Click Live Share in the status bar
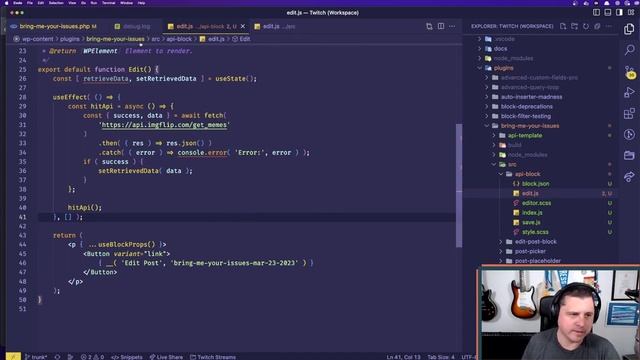This screenshot has width=640, height=360. [x=166, y=357]
